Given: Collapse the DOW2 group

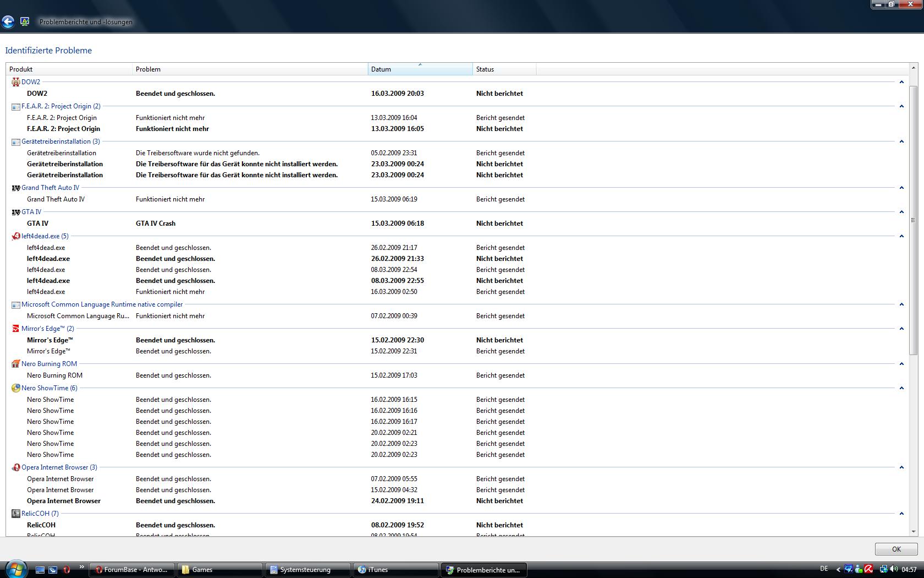Looking at the screenshot, I should pyautogui.click(x=901, y=82).
